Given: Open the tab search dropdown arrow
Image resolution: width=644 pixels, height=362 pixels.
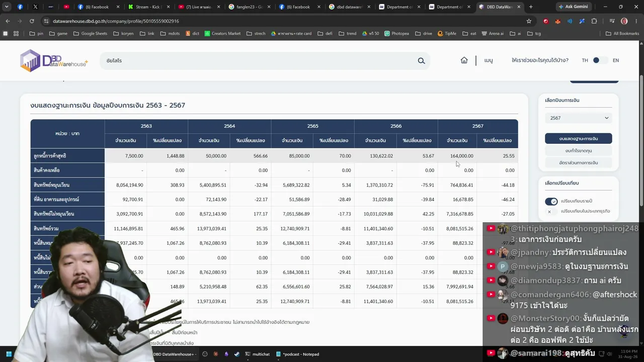Looking at the screenshot, I should coord(7,7).
